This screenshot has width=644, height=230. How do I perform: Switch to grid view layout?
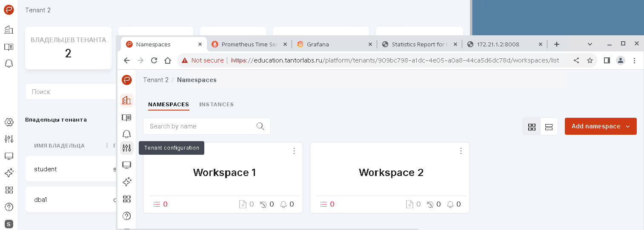pos(532,127)
